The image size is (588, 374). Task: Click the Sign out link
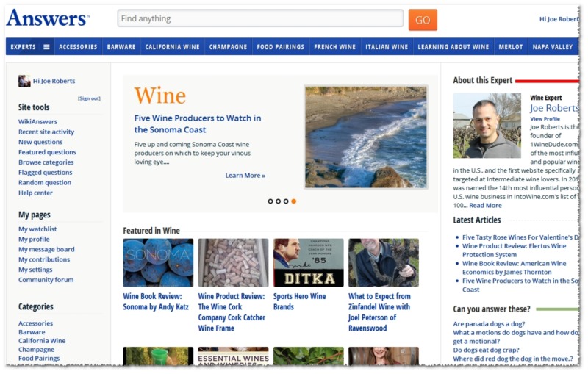(x=89, y=98)
